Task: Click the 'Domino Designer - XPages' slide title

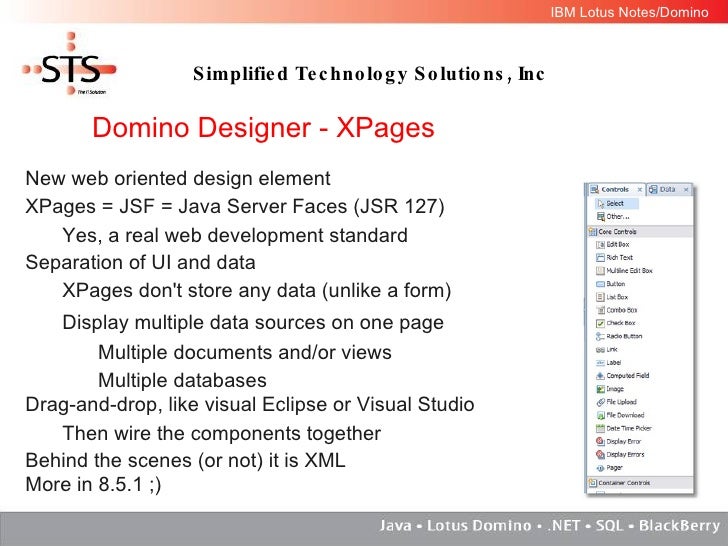Action: pyautogui.click(x=263, y=127)
